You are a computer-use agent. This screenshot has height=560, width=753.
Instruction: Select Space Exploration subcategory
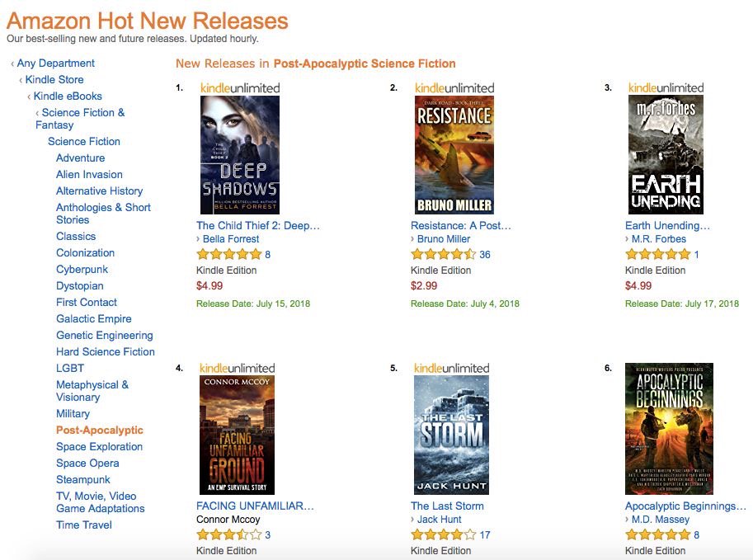click(100, 446)
